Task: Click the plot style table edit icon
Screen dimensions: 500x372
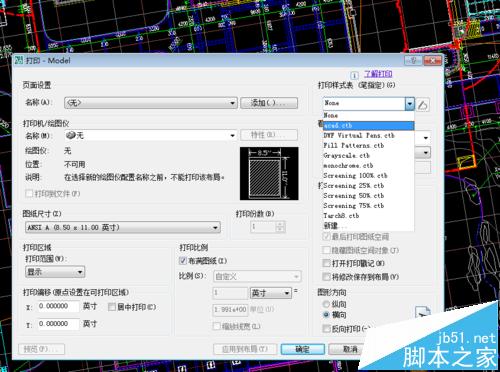Action: tap(423, 105)
